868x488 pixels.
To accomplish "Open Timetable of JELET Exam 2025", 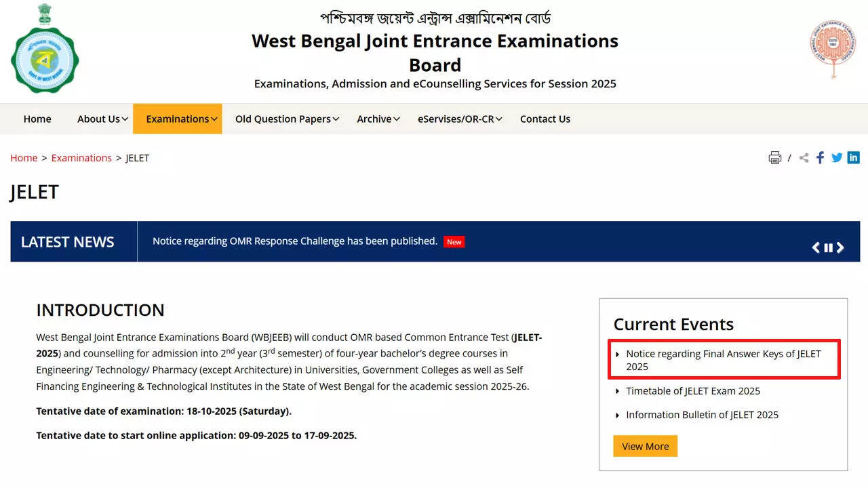I will (692, 391).
